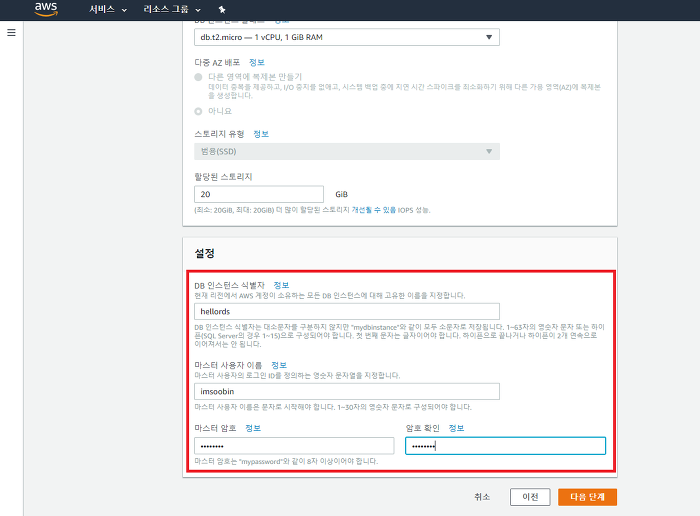Click the pin shortcut icon
The height and width of the screenshot is (516, 700).
(222, 9)
